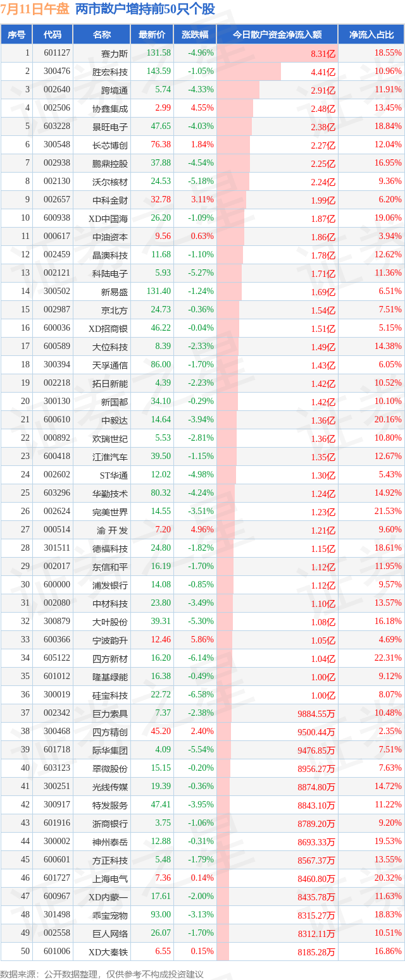The image size is (405, 980).
Task: Click stock name 巨人网络
Action: pyautogui.click(x=110, y=934)
